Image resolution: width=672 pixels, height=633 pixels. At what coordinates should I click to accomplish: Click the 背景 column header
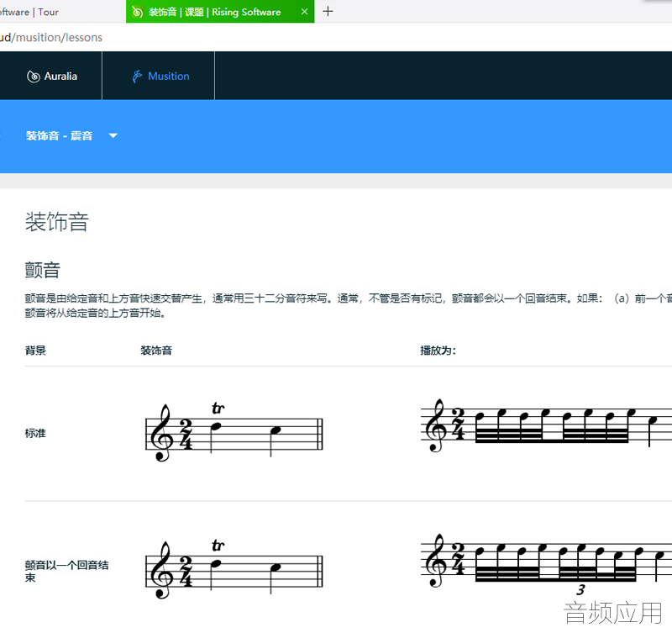click(35, 351)
